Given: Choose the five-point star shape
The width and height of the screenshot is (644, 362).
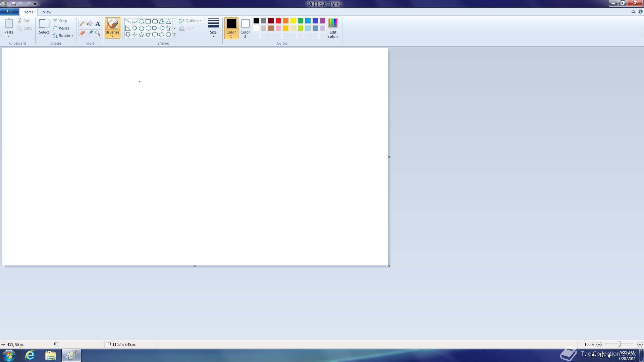Looking at the screenshot, I should point(141,35).
